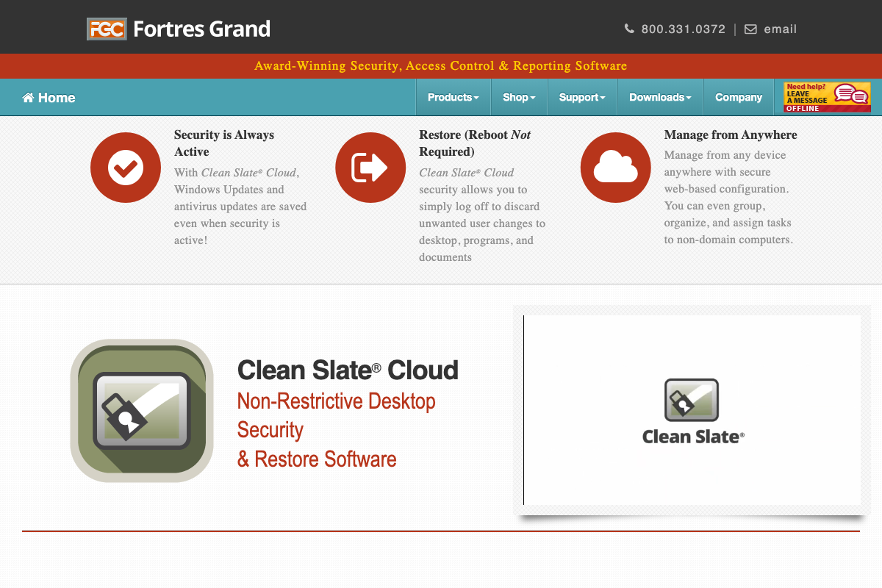Open the Shop dropdown menu
This screenshot has height=588, width=882.
(519, 97)
